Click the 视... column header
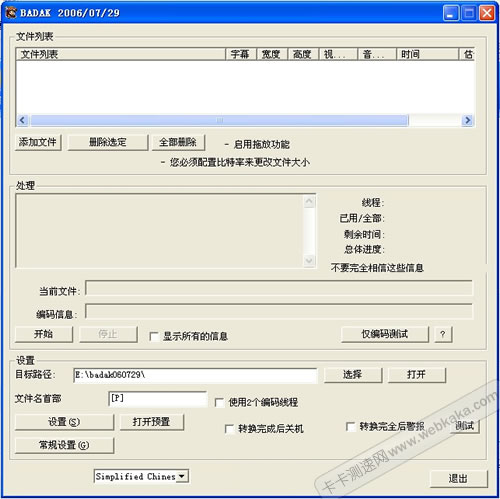The width and height of the screenshot is (500, 499). click(x=338, y=54)
